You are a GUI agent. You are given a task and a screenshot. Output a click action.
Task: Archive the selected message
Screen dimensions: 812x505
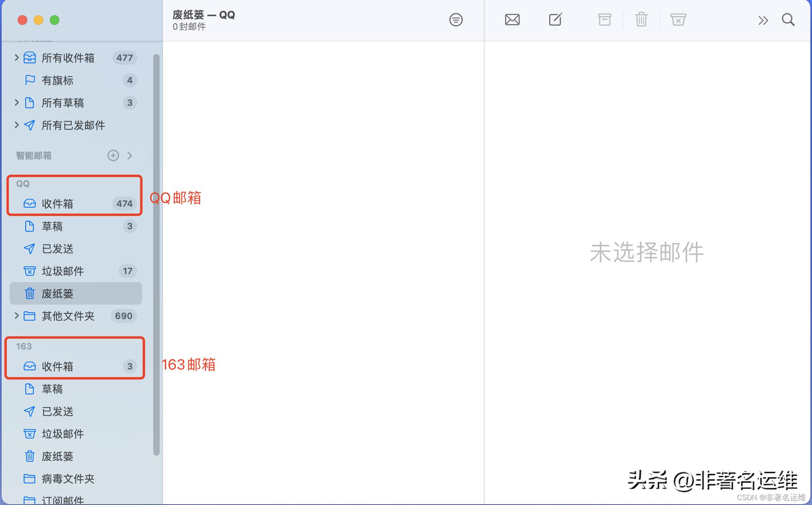(x=604, y=19)
